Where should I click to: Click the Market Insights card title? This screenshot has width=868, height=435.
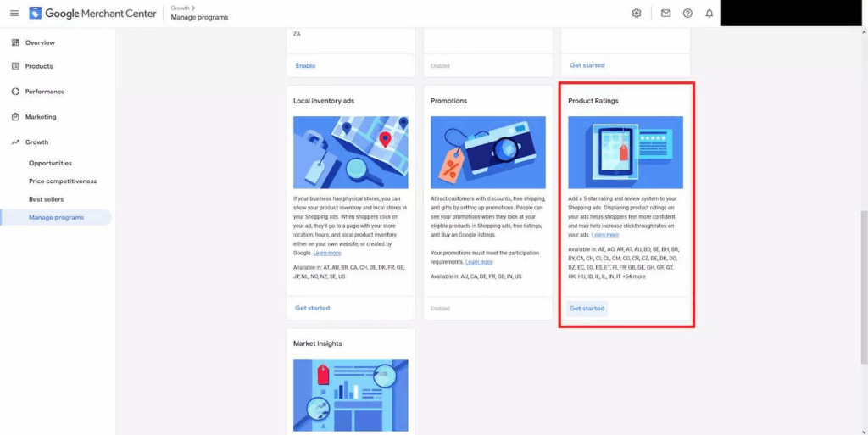[x=317, y=343]
